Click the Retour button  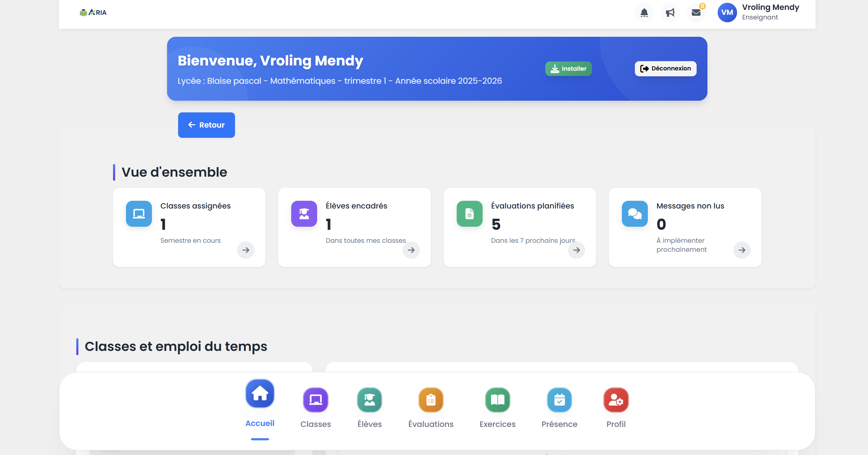(206, 125)
